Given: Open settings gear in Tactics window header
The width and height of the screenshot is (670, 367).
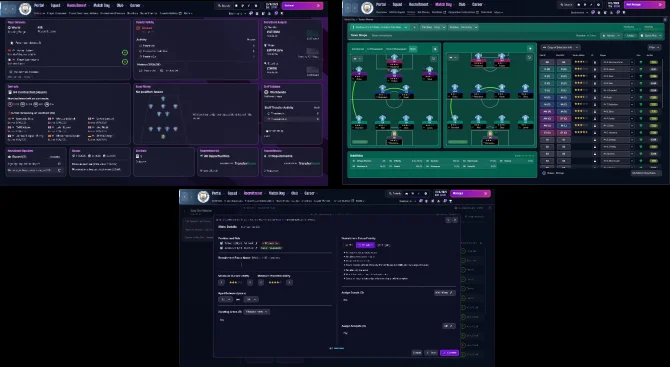Looking at the screenshot, I should click(598, 5).
